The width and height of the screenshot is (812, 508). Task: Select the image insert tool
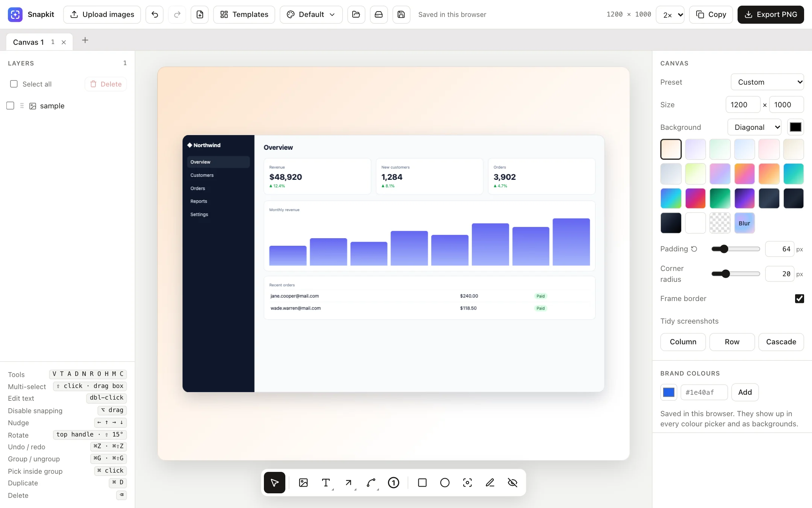303,482
